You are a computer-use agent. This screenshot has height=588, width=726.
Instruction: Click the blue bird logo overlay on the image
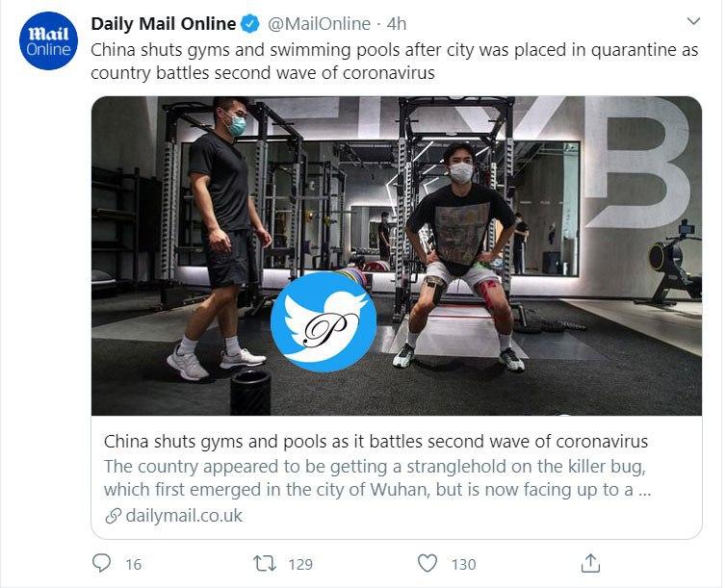(323, 321)
